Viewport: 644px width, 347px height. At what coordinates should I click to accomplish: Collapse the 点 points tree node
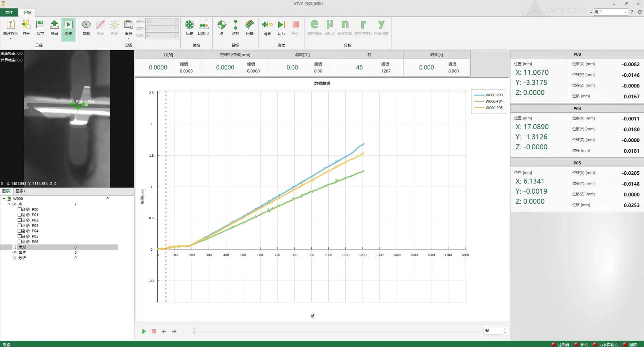[9, 204]
